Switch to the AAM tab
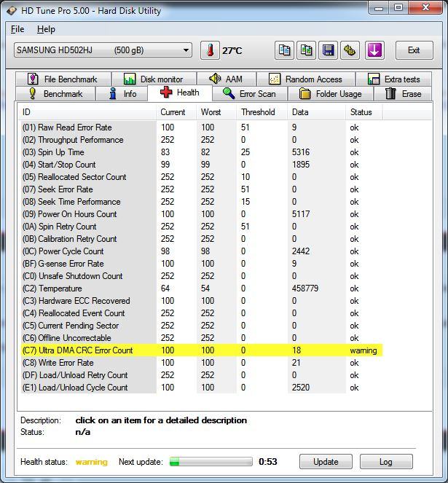The height and width of the screenshot is (483, 448). pos(226,79)
